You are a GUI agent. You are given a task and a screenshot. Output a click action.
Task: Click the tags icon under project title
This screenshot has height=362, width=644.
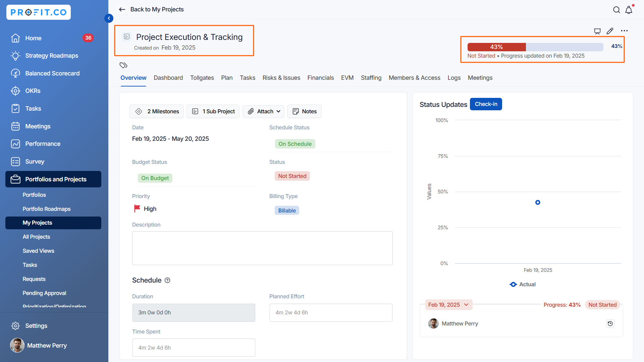pos(123,65)
